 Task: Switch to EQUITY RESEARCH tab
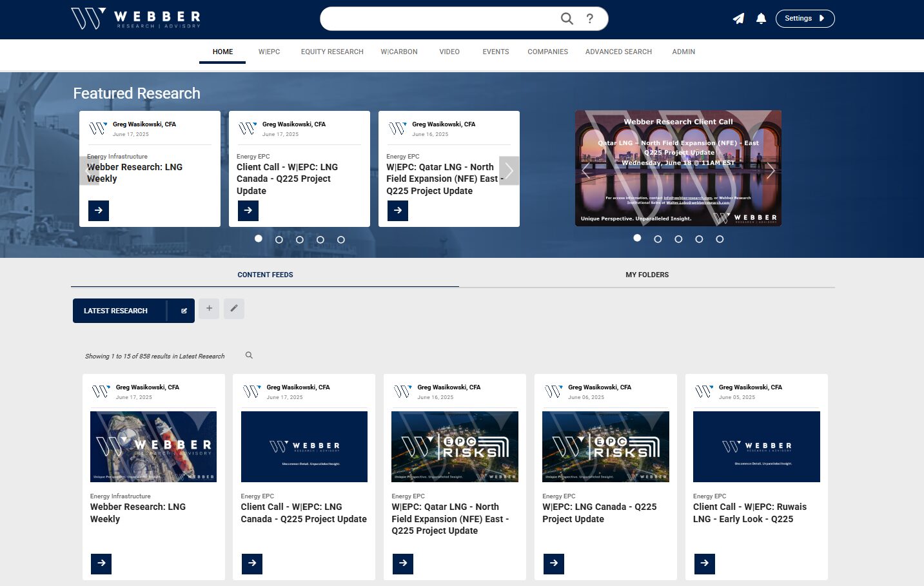(x=332, y=52)
